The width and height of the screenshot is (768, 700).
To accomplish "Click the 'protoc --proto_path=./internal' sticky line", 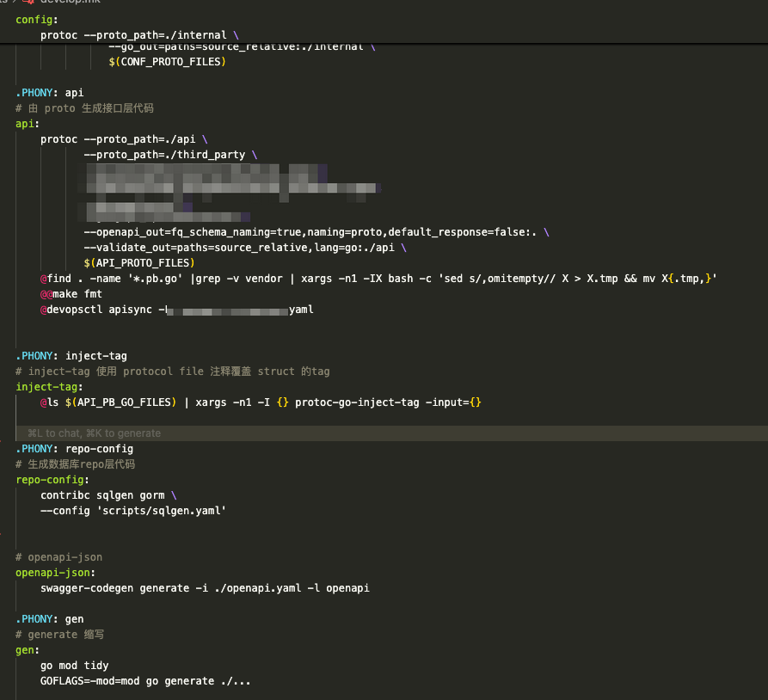I will (x=139, y=35).
